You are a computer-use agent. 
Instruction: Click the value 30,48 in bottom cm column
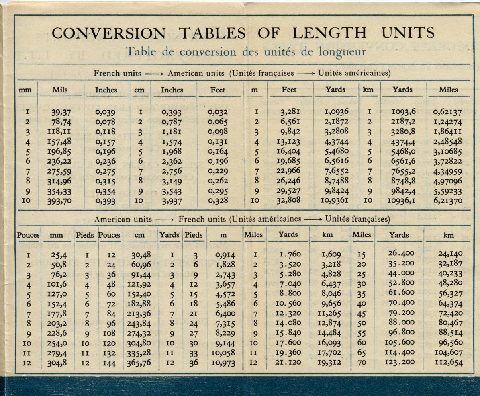(141, 255)
